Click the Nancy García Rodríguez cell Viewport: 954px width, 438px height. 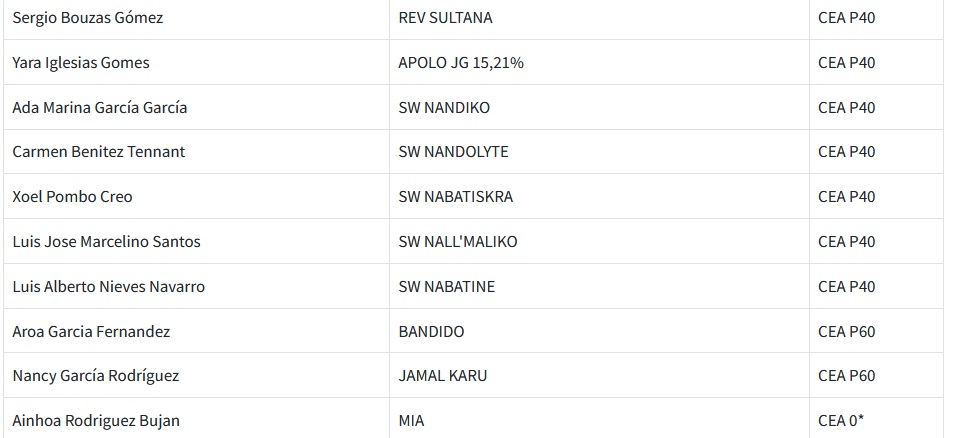pos(96,376)
